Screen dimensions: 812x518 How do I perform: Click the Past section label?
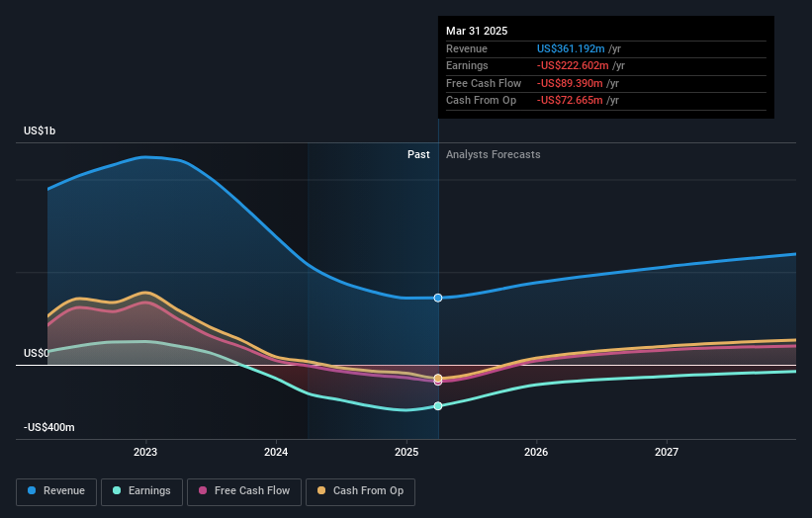point(418,155)
